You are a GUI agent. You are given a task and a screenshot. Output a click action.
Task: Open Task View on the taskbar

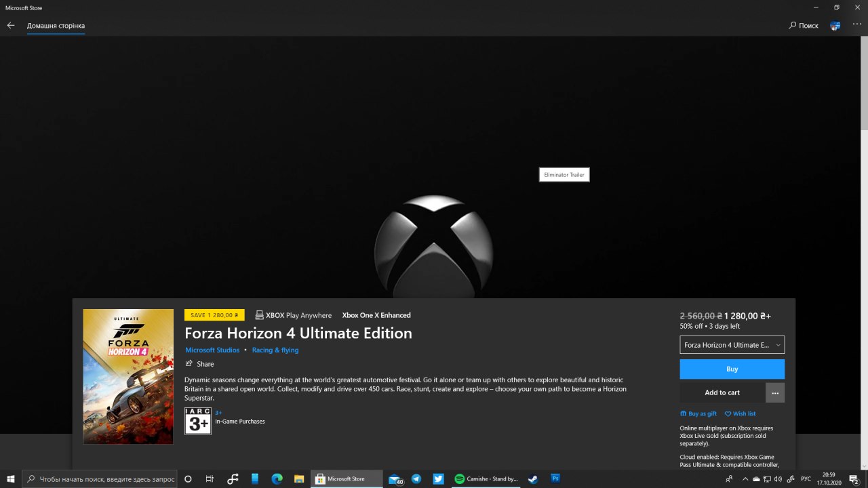point(210,479)
